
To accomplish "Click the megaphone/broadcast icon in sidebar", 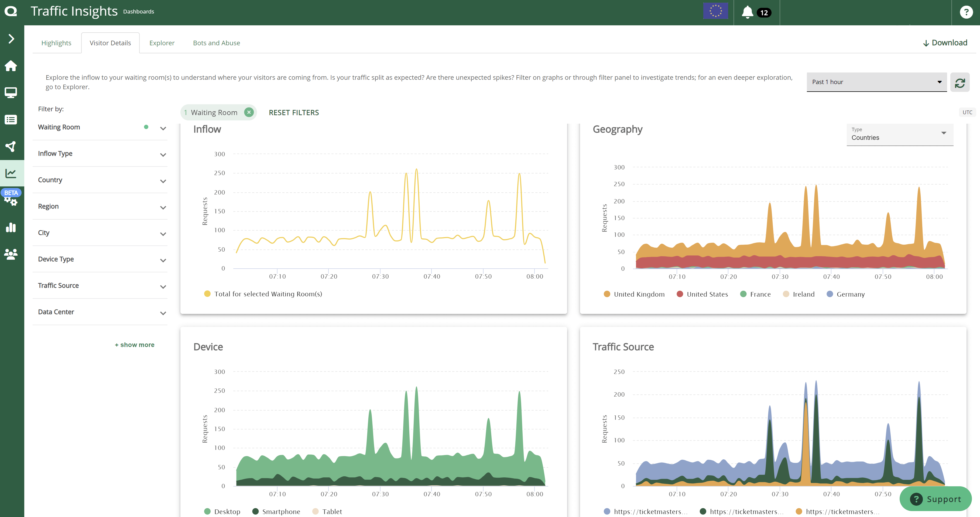I will (12, 146).
